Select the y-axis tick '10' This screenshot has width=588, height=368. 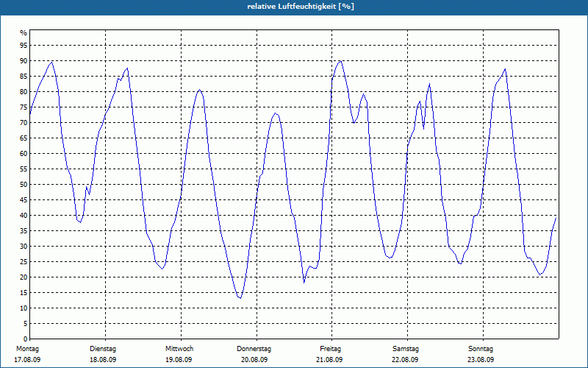pos(24,308)
